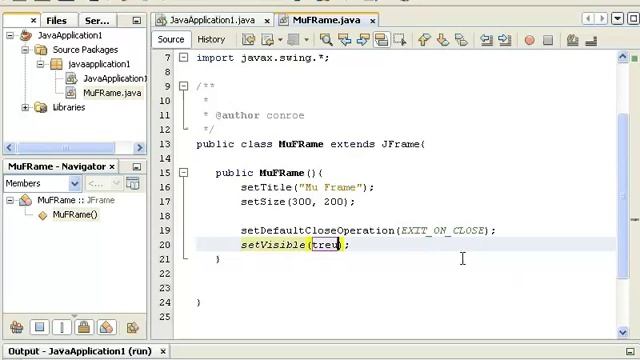Expand the Libraries node

tap(25, 107)
